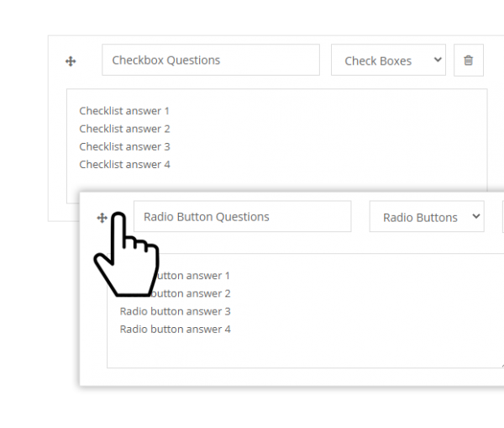Place cursor on Checklist answer 2
Screen dimensions: 504x428
tap(124, 129)
